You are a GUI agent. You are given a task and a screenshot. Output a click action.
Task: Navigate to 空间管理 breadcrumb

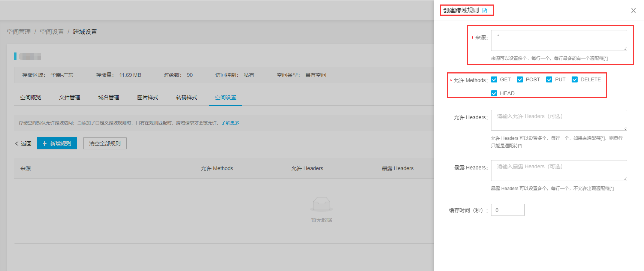point(19,32)
